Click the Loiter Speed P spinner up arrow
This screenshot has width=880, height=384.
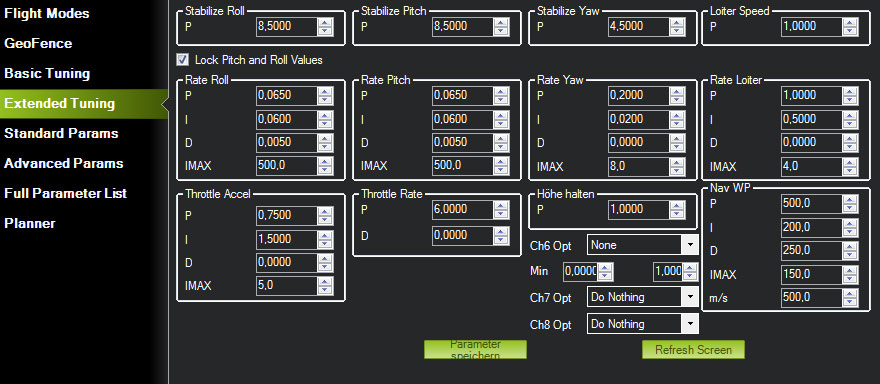(850, 22)
